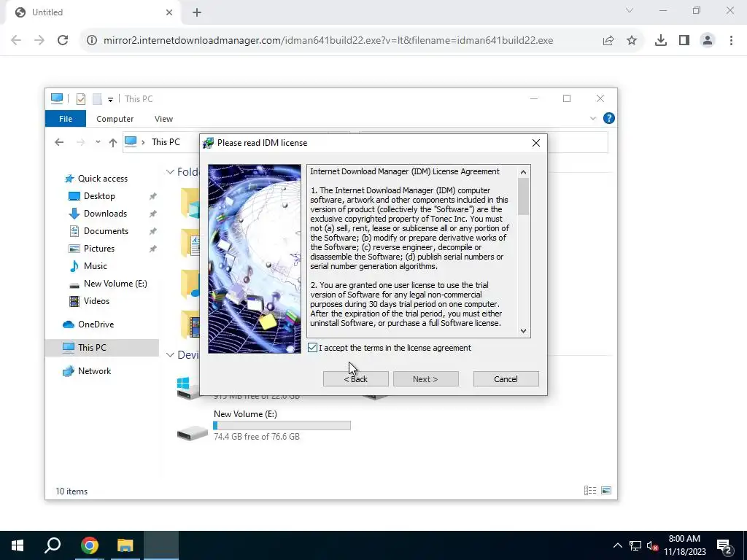Image resolution: width=747 pixels, height=560 pixels.
Task: Click the Next button in IDM license dialog
Action: point(426,379)
